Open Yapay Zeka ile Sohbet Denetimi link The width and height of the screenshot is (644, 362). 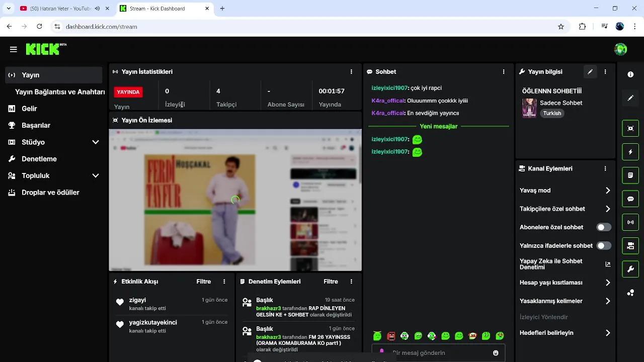565,264
